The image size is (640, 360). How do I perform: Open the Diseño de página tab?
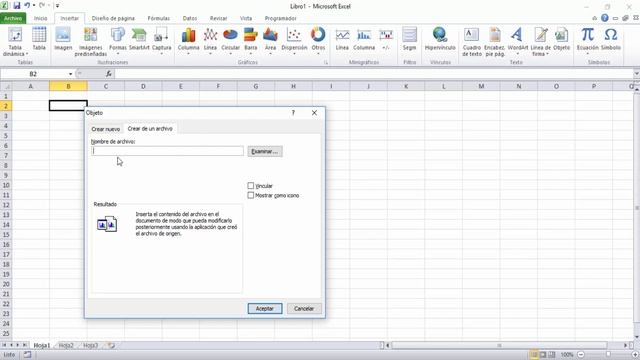click(x=113, y=18)
